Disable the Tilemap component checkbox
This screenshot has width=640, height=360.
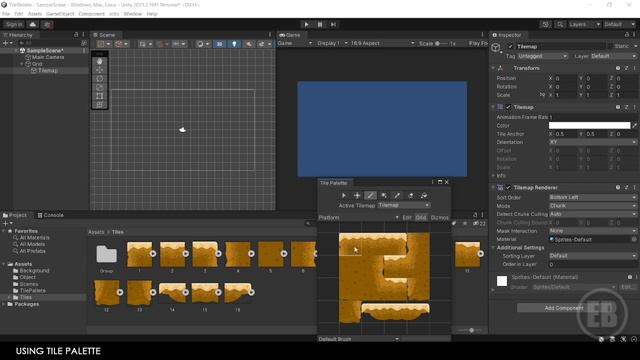[508, 107]
